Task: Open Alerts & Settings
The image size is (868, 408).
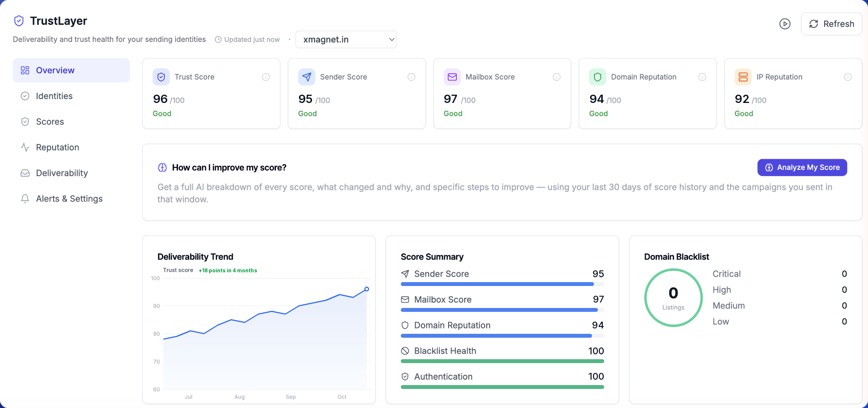Action: coord(71,199)
